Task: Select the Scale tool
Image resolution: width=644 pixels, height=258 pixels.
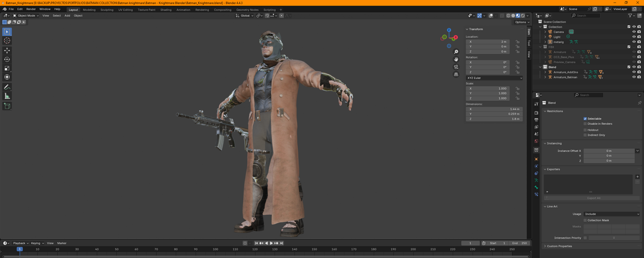Action: coord(7,68)
